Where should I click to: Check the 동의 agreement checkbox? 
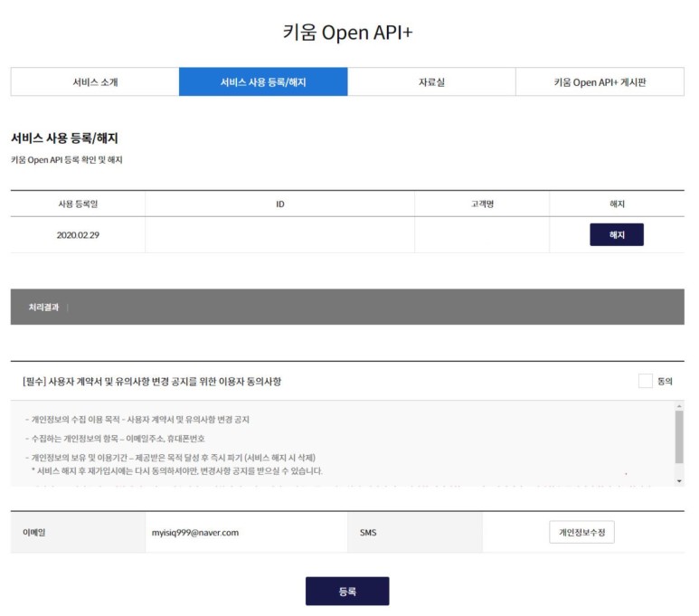[645, 381]
